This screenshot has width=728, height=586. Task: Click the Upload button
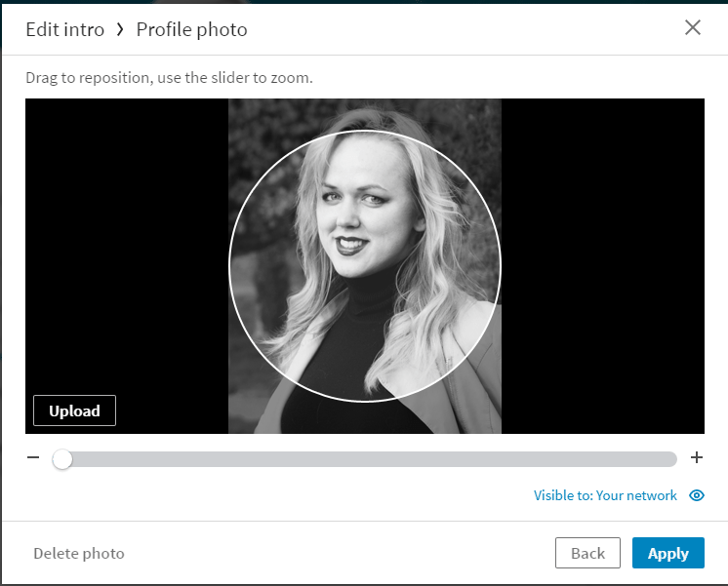coord(75,410)
